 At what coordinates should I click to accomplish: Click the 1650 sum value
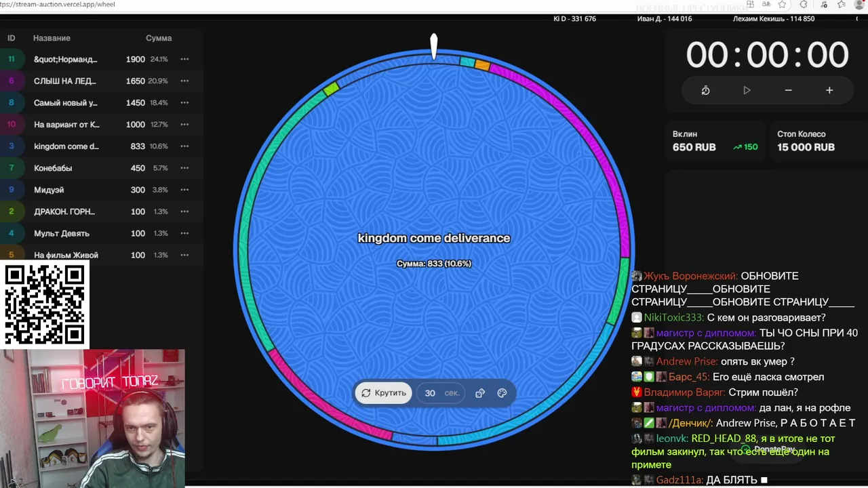(135, 81)
